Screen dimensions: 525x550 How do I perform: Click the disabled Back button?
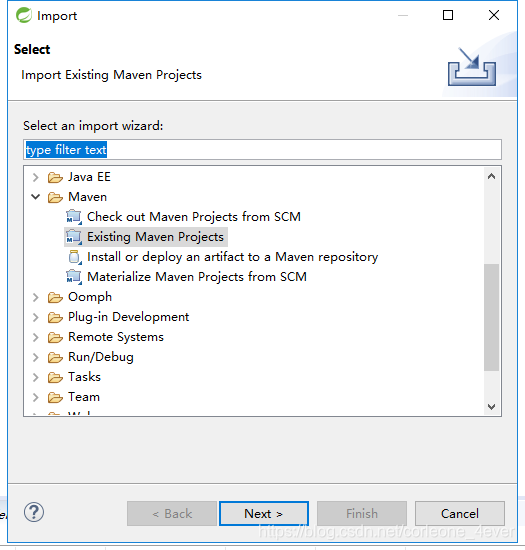coord(172,514)
